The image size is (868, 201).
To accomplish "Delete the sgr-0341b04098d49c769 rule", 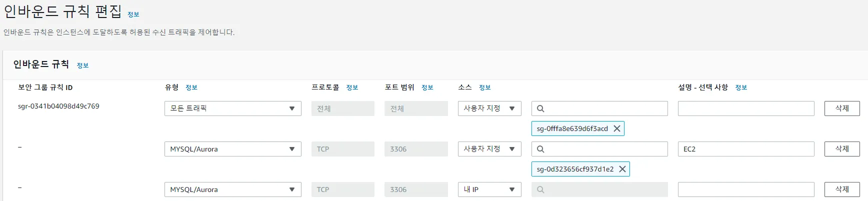I will click(842, 108).
